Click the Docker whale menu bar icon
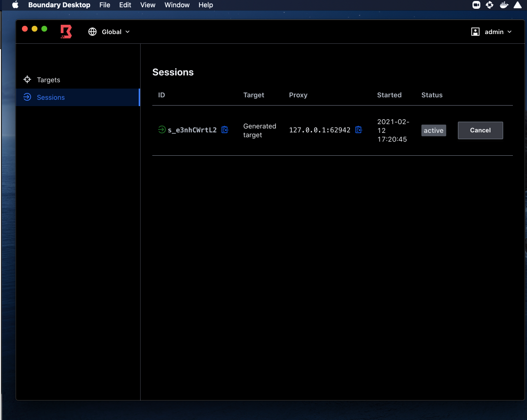 pos(504,5)
